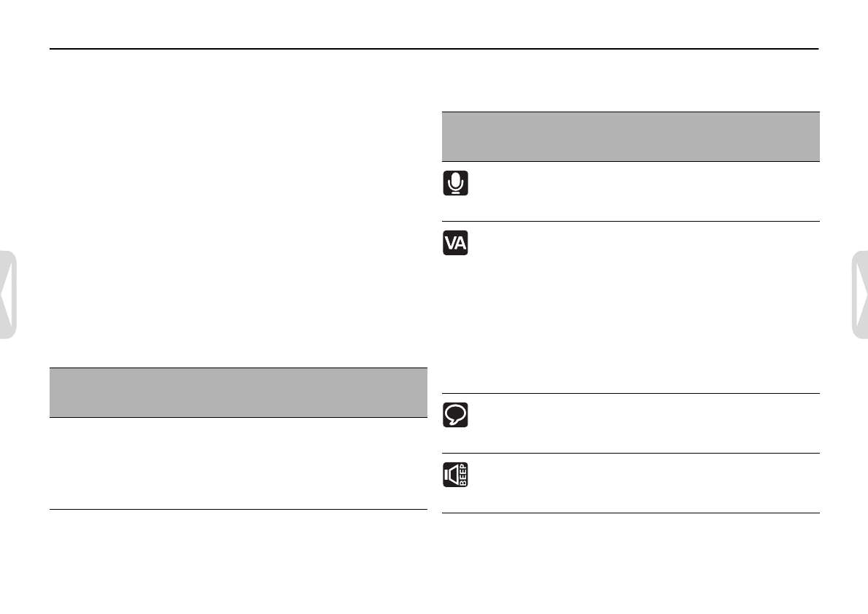Click the divider line above the speech bubble row
Viewport: 868px width, 614px height.
[x=630, y=394]
